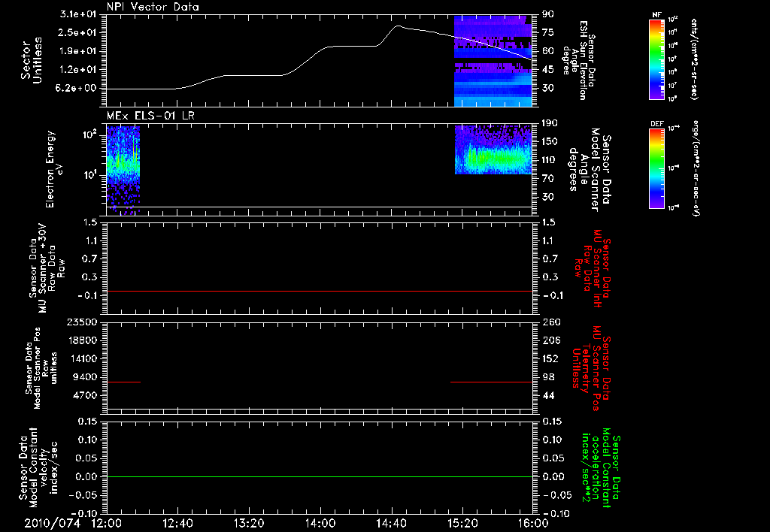The image size is (770, 532).
Task: Click the 190 scanner angle tick
Action: click(x=550, y=123)
